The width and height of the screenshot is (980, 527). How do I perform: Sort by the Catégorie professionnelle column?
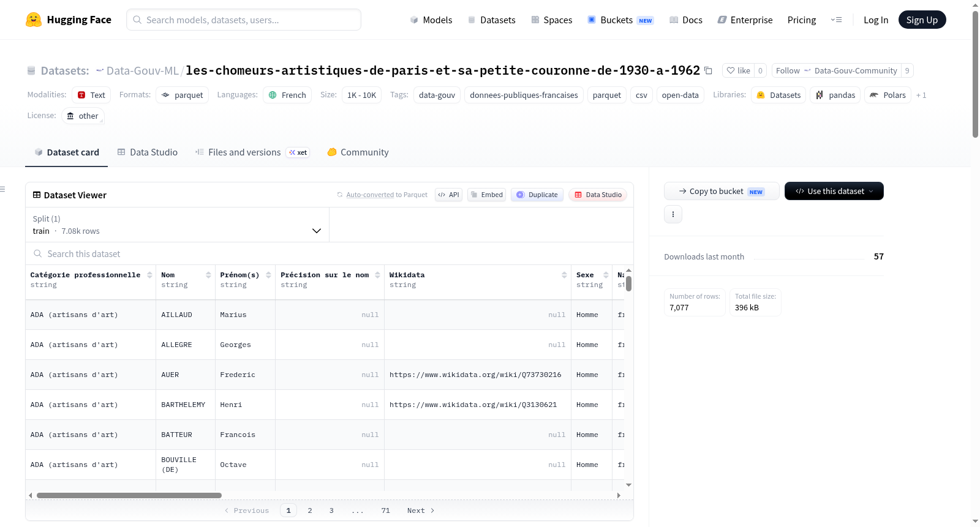tap(149, 275)
